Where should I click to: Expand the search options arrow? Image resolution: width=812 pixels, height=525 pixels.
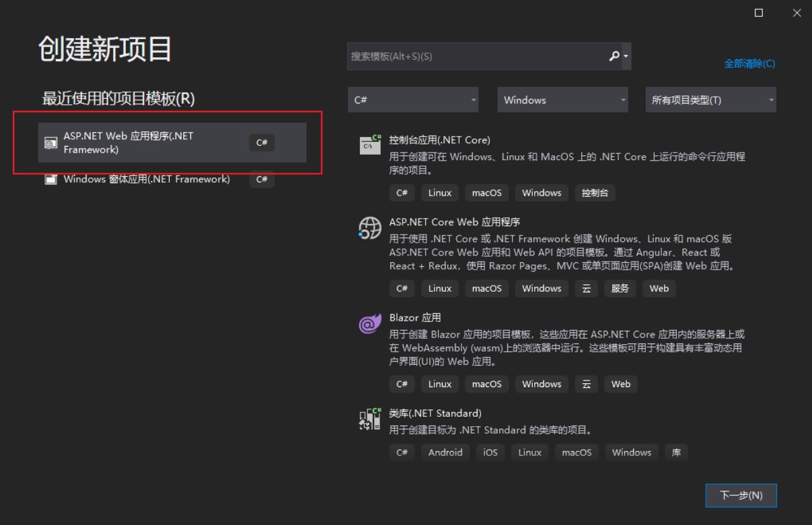point(626,57)
